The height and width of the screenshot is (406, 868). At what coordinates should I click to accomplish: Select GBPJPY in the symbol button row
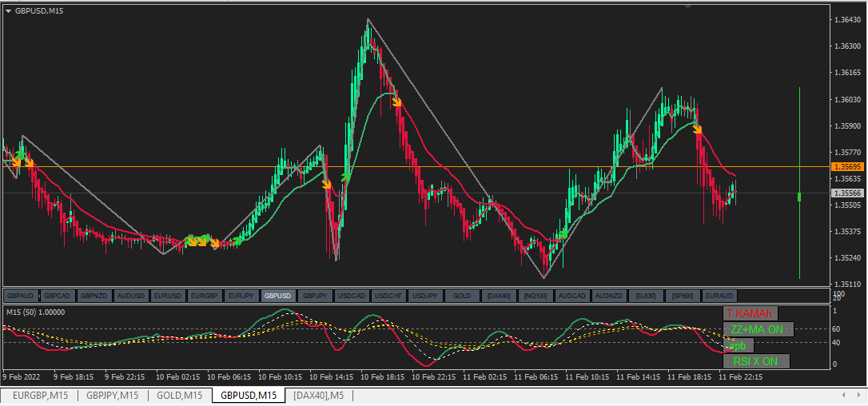[315, 296]
